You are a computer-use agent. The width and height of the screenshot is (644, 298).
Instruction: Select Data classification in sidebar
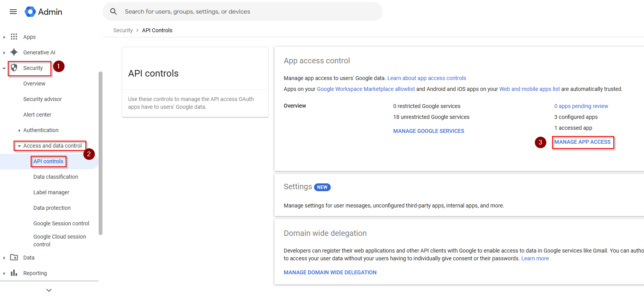[56, 177]
